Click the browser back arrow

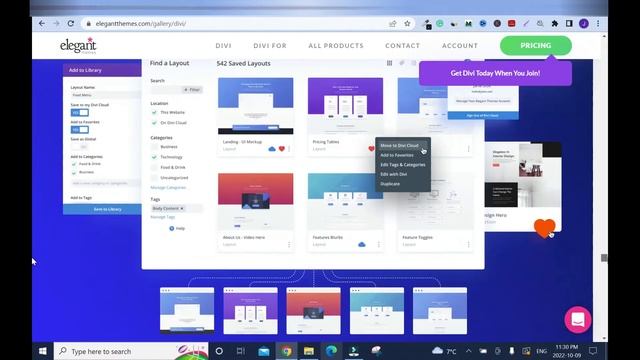coord(42,24)
